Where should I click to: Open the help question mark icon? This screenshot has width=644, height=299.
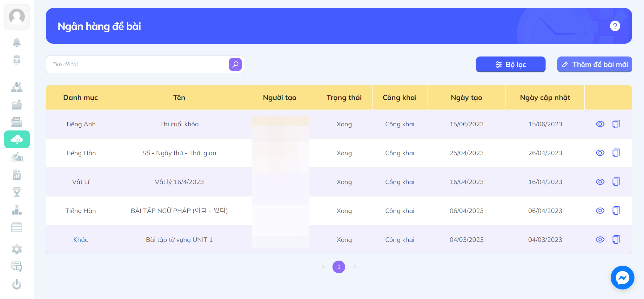(x=615, y=26)
